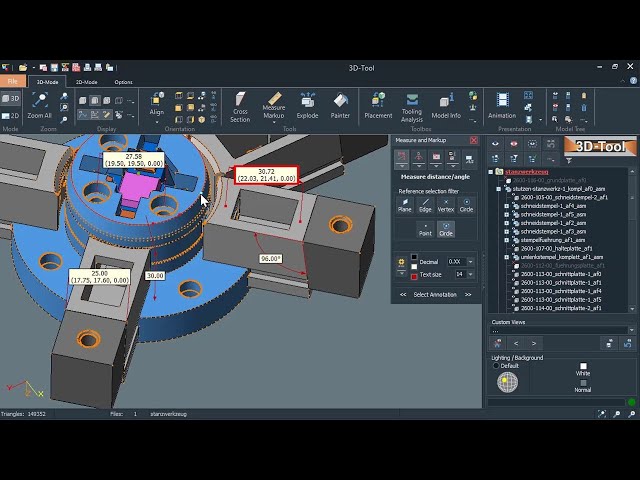
Task: Click the reset view icon in Custom Views
Action: pyautogui.click(x=628, y=343)
